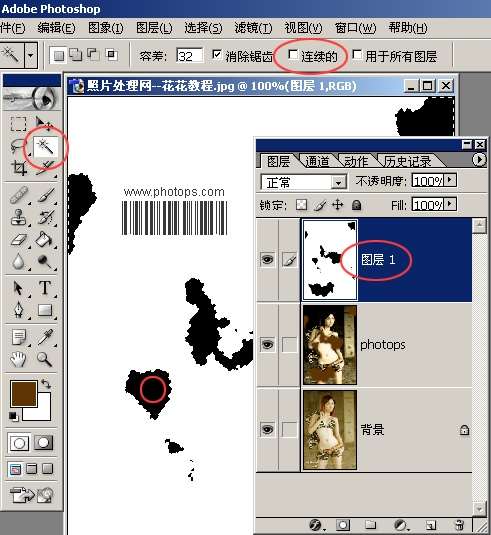Screen dimensions: 491x535
Task: Enable the 连续的 contiguous checkbox
Action: point(292,55)
